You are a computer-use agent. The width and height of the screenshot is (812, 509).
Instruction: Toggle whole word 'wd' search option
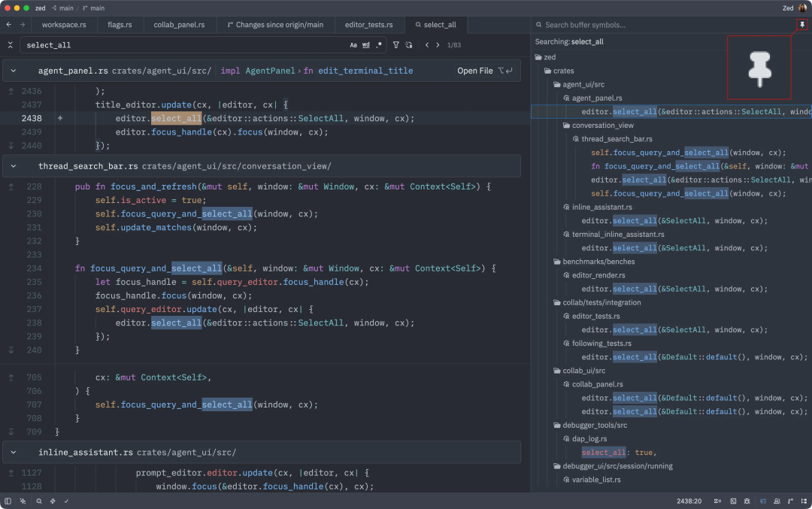click(365, 45)
